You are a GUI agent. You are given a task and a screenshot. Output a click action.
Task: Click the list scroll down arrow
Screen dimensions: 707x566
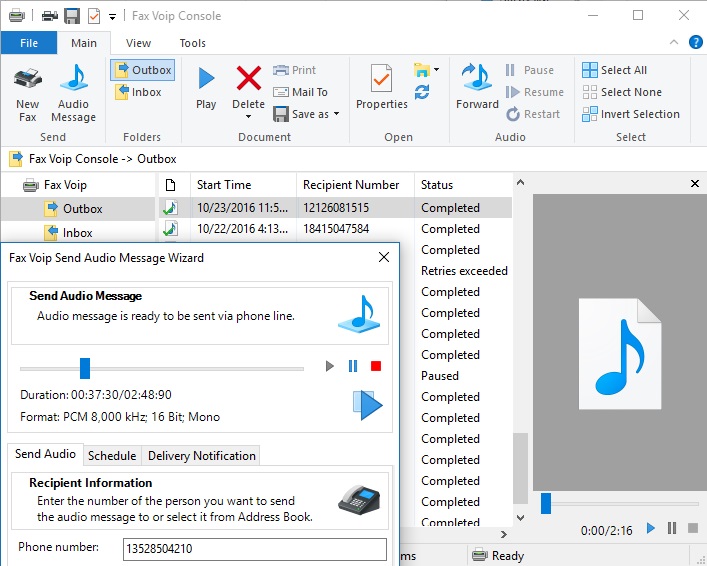click(x=520, y=517)
